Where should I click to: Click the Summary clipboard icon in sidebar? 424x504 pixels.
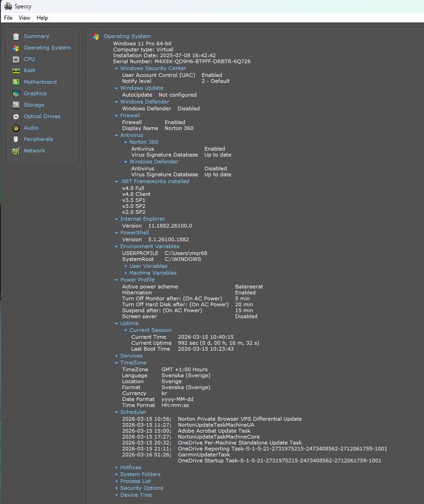16,36
